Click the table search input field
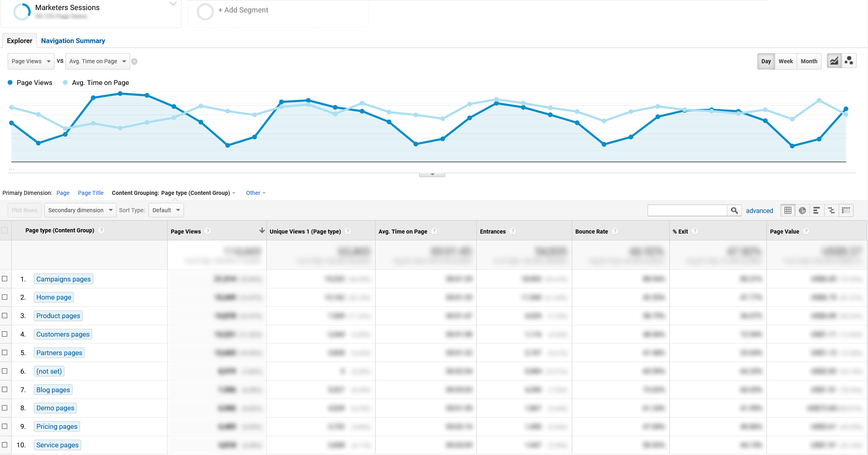 pyautogui.click(x=687, y=210)
